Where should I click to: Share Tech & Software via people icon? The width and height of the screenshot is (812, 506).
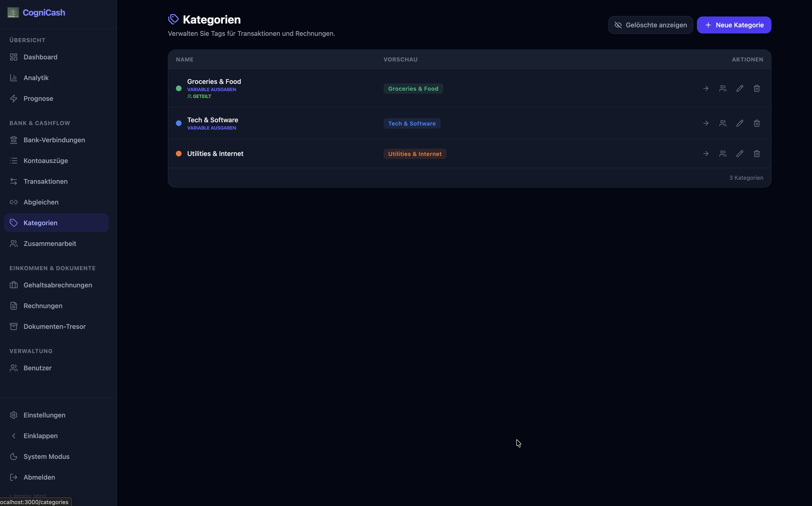point(723,123)
